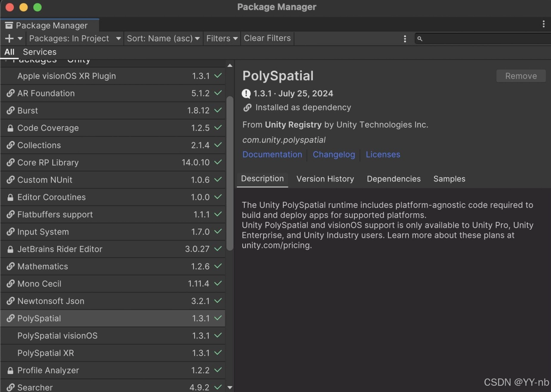This screenshot has height=392, width=551.
Task: Click the com.unity.polyspatial package ID text
Action: pos(284,140)
